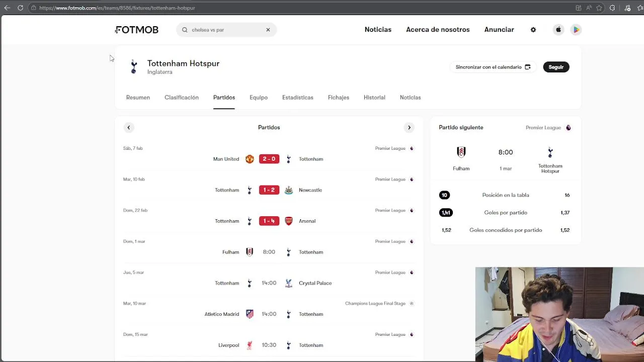Add page to favorites with star icon

tap(599, 8)
